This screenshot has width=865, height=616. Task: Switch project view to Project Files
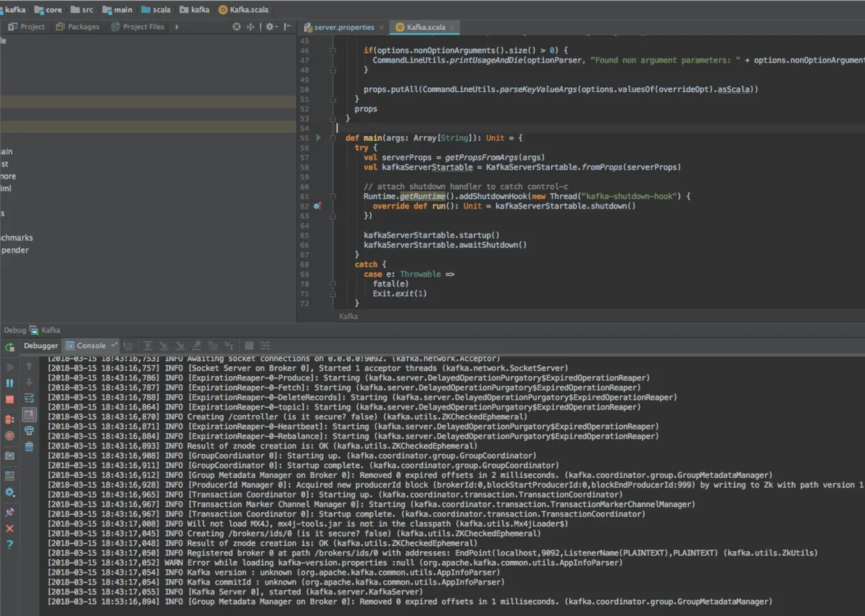click(x=137, y=27)
